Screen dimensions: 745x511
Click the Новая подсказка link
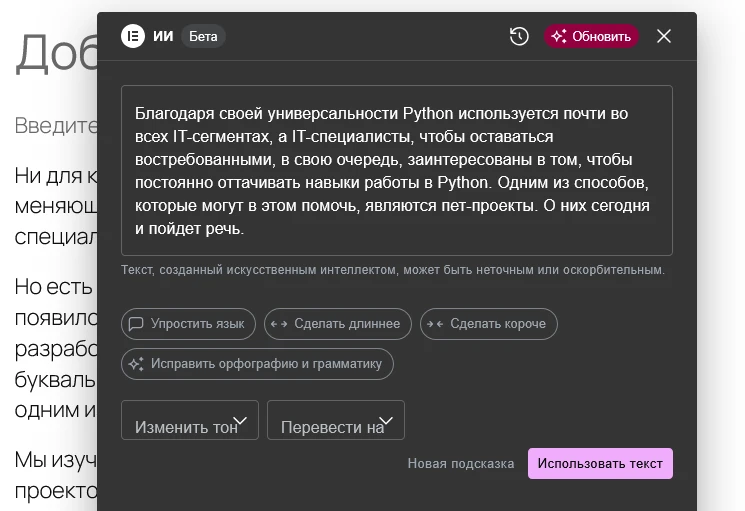pos(461,464)
